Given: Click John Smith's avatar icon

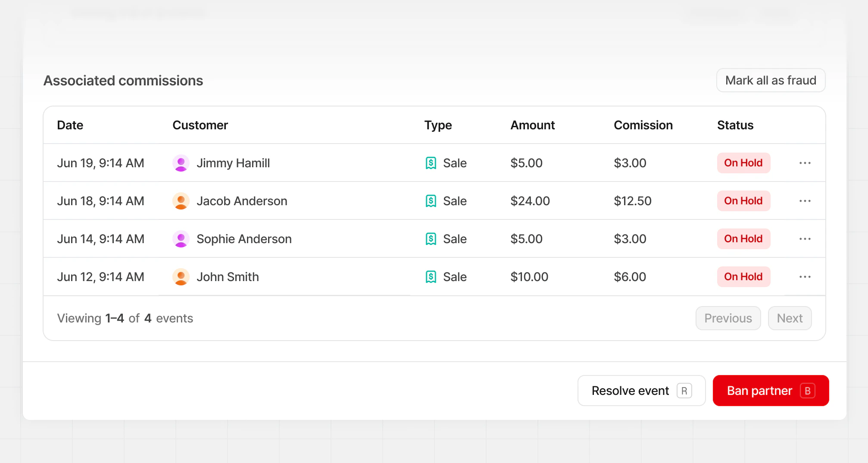Looking at the screenshot, I should 181,277.
